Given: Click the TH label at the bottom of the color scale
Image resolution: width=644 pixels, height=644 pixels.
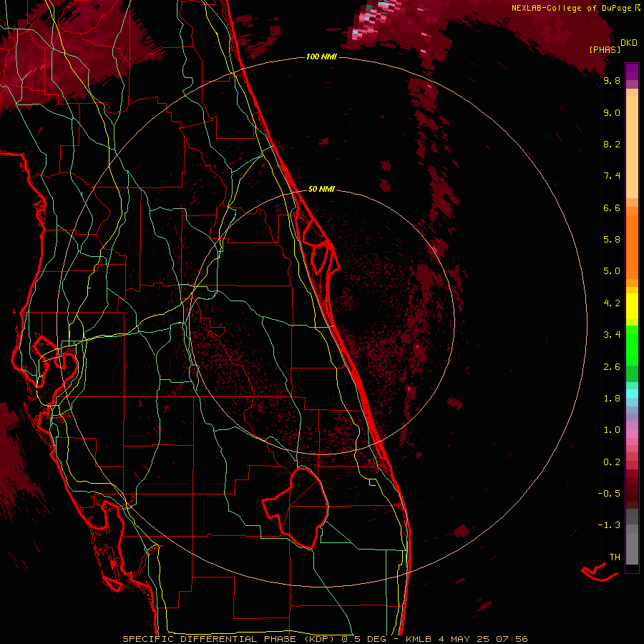Looking at the screenshot, I should [615, 557].
